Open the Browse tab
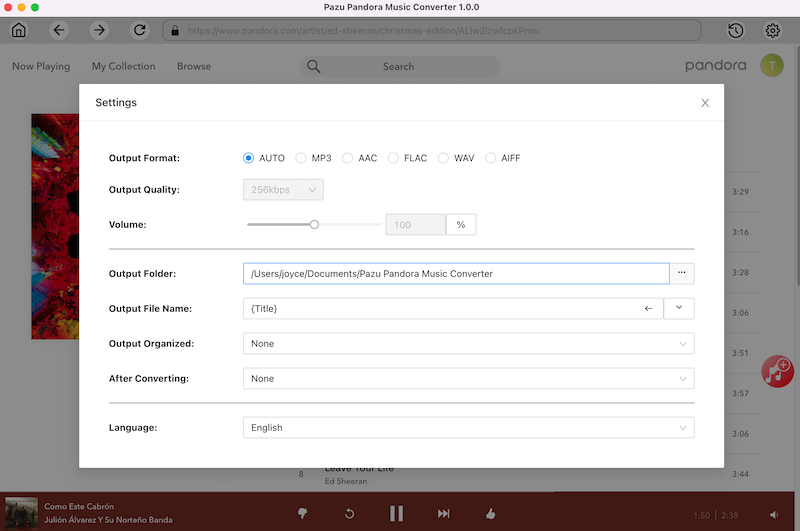The width and height of the screenshot is (800, 531). [194, 66]
